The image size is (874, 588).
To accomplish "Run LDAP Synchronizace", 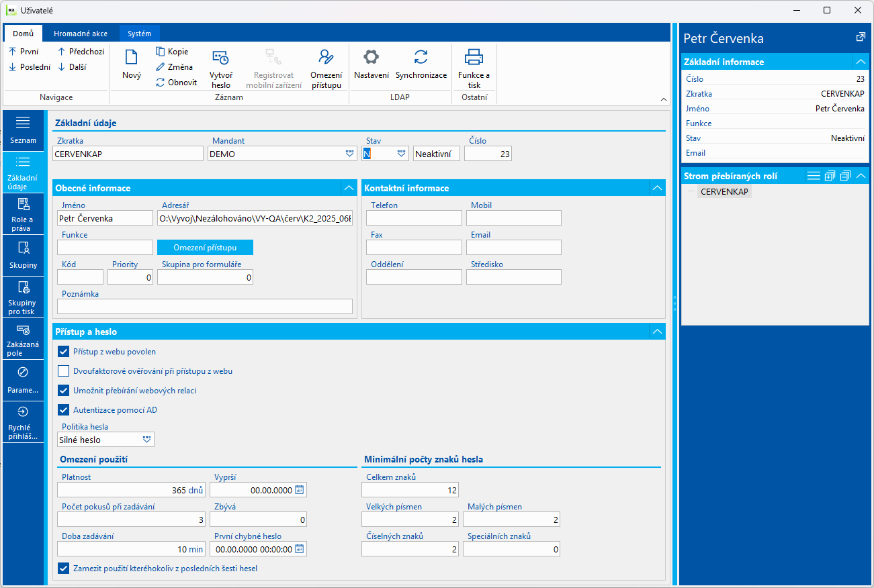I will (421, 66).
